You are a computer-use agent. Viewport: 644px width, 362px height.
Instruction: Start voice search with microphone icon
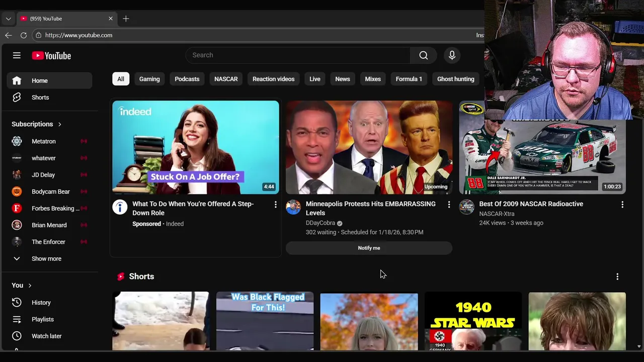click(x=452, y=55)
